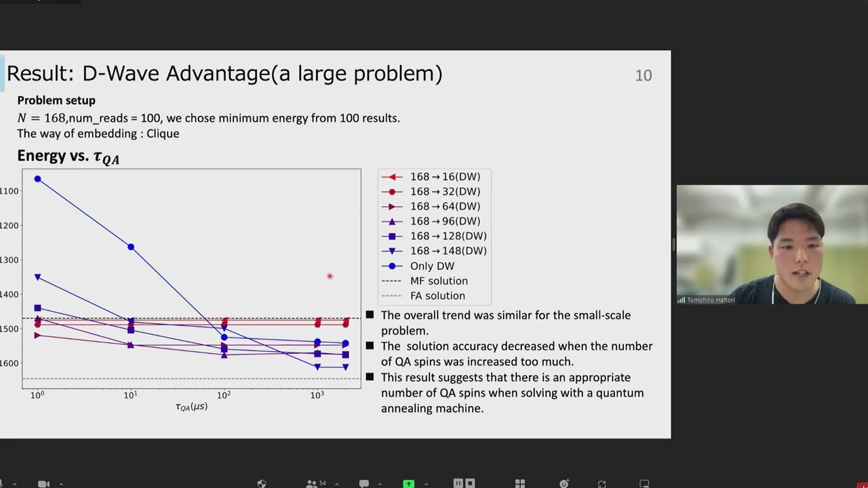Click the slide title "Result: D-Wave Advantage(a large problem)"
Image resolution: width=868 pixels, height=488 pixels.
(224, 73)
